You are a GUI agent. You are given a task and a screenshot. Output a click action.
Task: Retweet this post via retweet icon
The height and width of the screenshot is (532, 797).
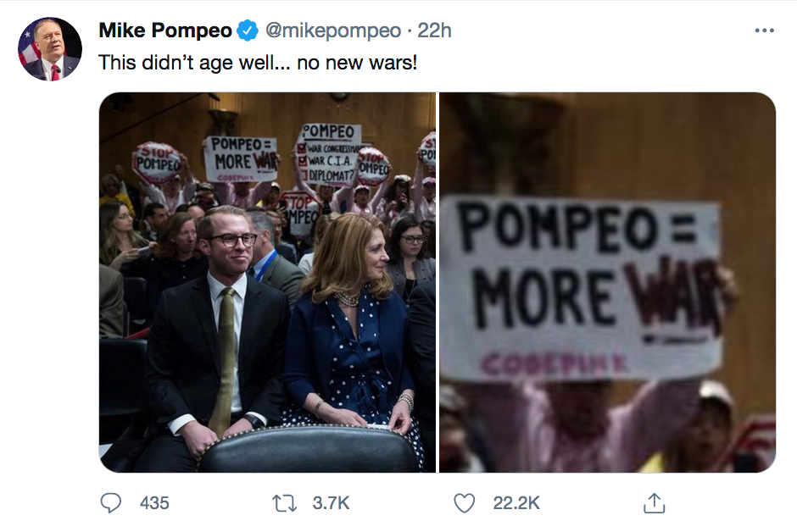click(285, 503)
